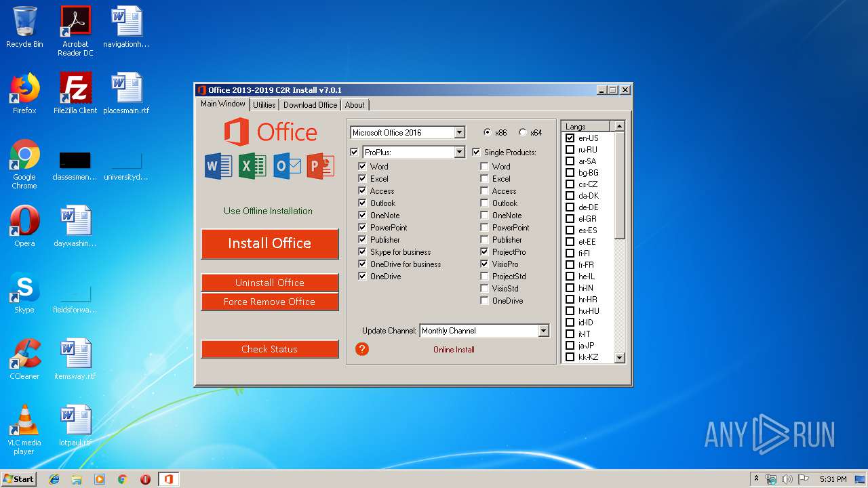Click the Word icon in the Office logo panel
The height and width of the screenshot is (488, 868).
click(218, 166)
